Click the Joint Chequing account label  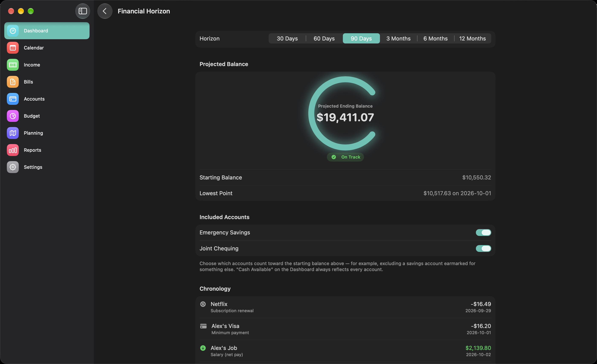pos(219,248)
